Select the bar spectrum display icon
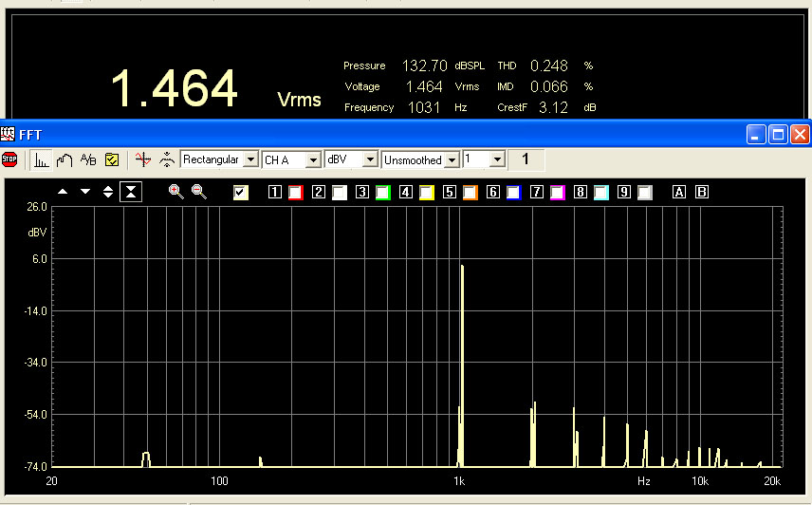Image resolution: width=812 pixels, height=505 pixels. (x=42, y=159)
